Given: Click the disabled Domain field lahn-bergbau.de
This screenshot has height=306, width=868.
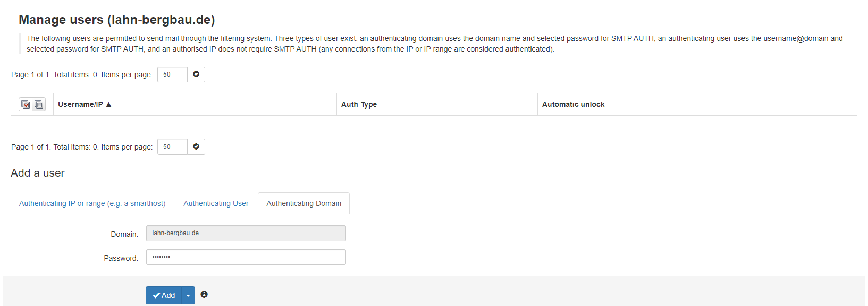Looking at the screenshot, I should coord(246,233).
